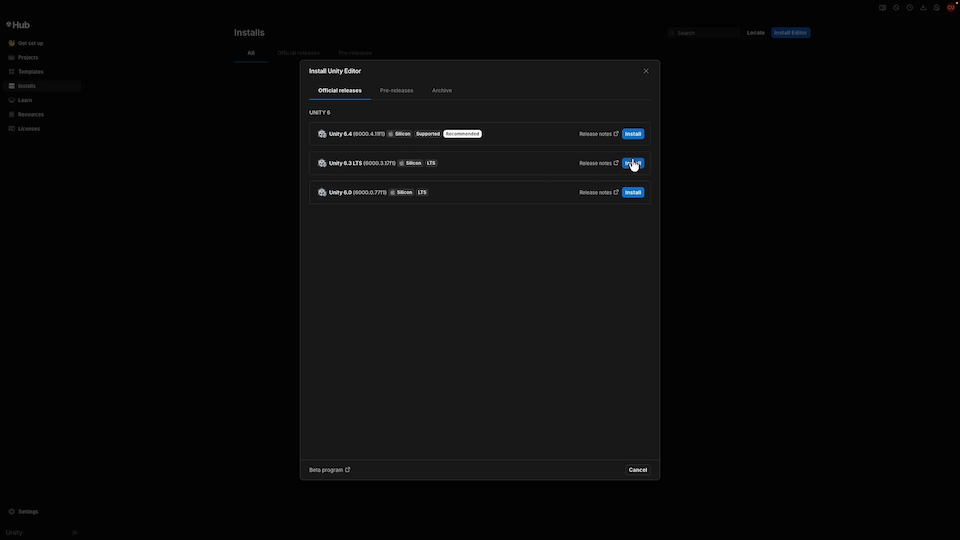
Task: Switch to Archive tab in dialog
Action: pyautogui.click(x=441, y=91)
